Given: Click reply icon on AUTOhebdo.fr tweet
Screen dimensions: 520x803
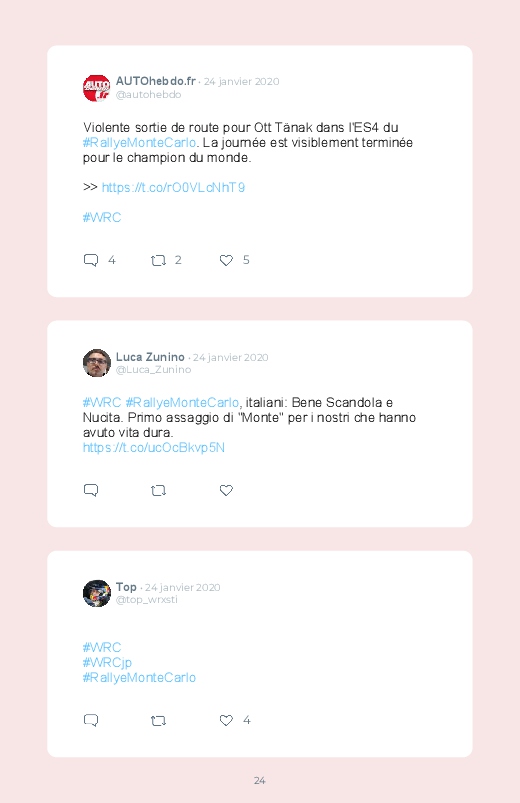Looking at the screenshot, I should (x=91, y=260).
